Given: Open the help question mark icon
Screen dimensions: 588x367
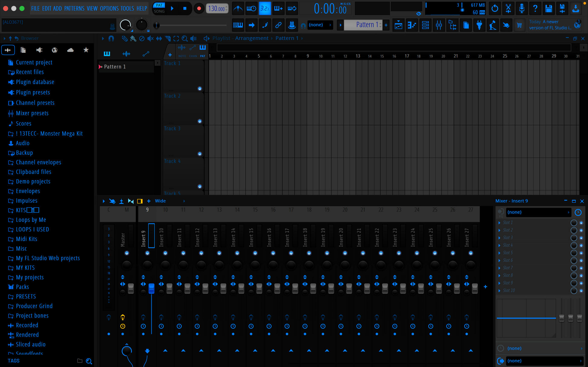Looking at the screenshot, I should click(x=535, y=8).
